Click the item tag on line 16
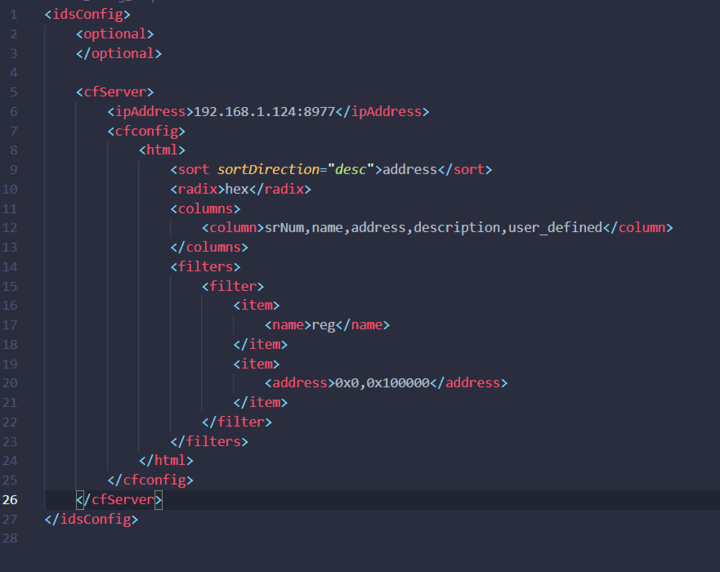The width and height of the screenshot is (720, 572). [x=256, y=305]
